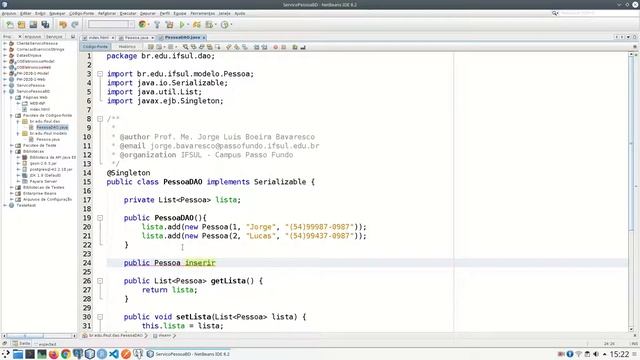Click the Find Selection magnifier icon
Screen dimensions: 640x360
click(x=186, y=47)
